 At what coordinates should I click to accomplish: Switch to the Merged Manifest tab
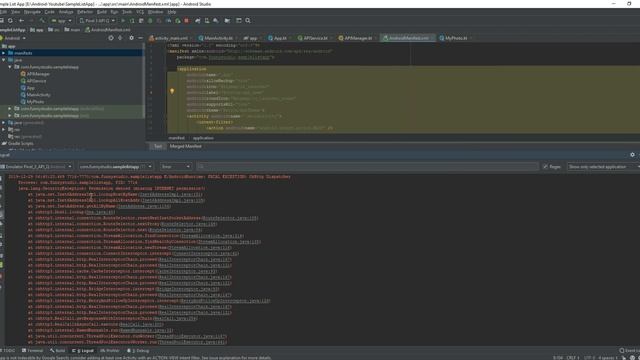186,146
